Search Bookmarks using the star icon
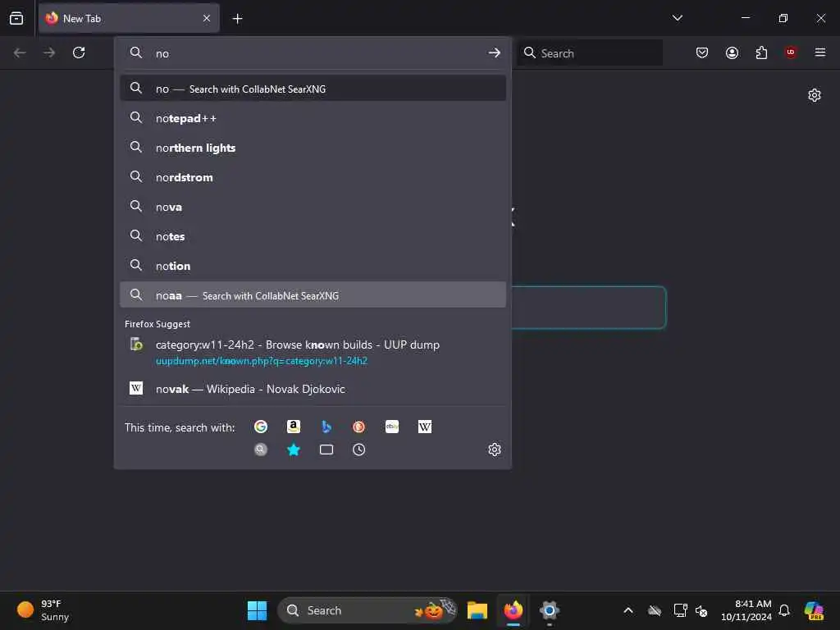840x630 pixels. [294, 450]
